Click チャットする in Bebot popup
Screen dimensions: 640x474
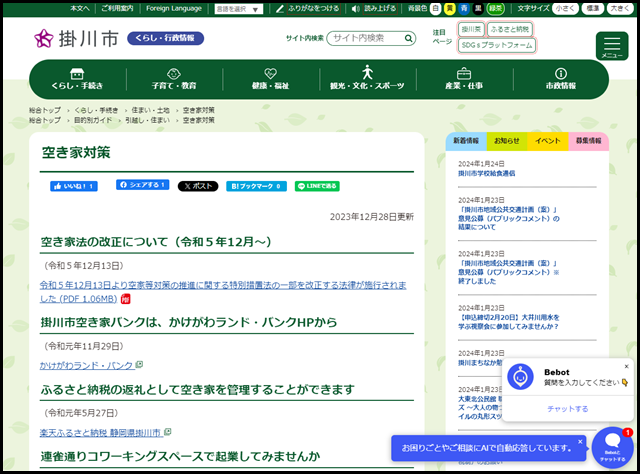[x=567, y=409]
